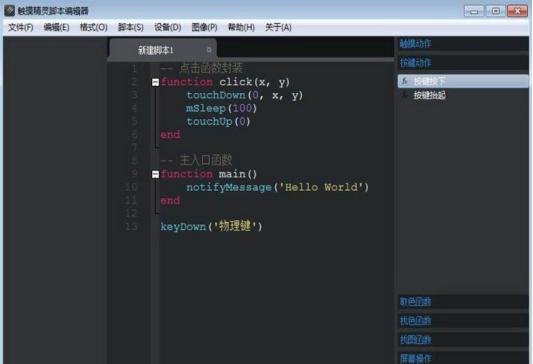Close the 新建脚本1 tab with its close icon
The height and width of the screenshot is (364, 533).
click(x=209, y=50)
